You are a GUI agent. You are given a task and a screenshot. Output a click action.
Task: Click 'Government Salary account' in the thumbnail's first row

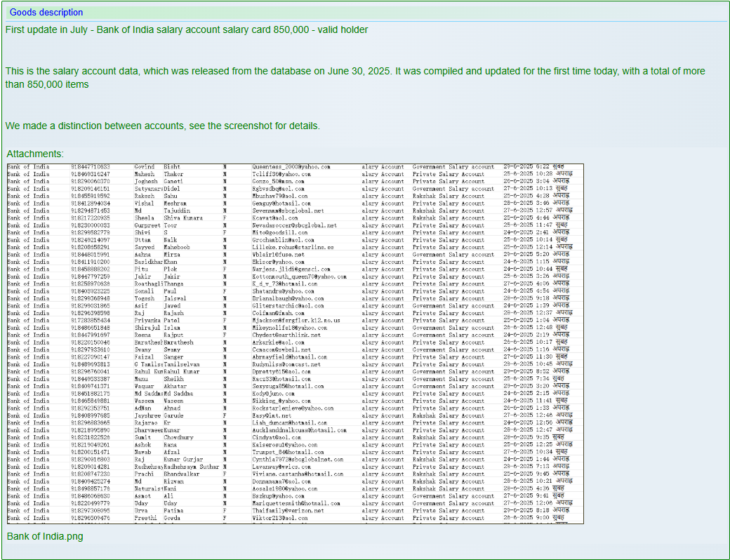click(453, 167)
